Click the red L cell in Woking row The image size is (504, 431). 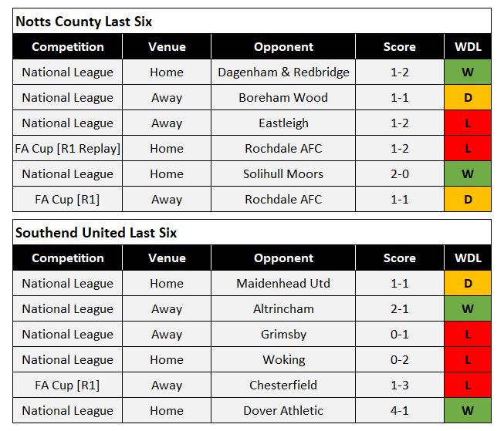pyautogui.click(x=468, y=360)
